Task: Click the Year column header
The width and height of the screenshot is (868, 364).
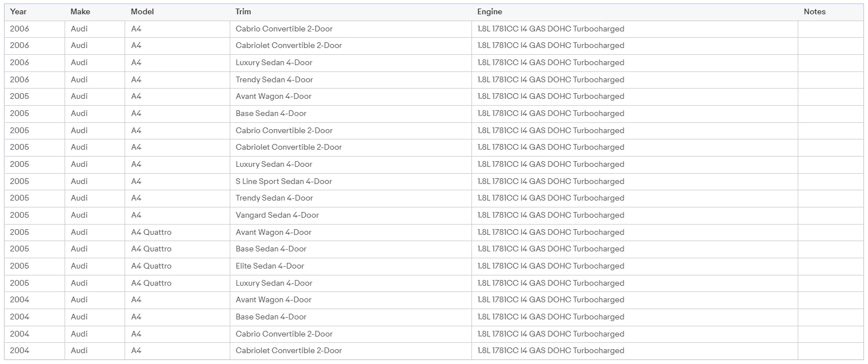Action: point(18,11)
